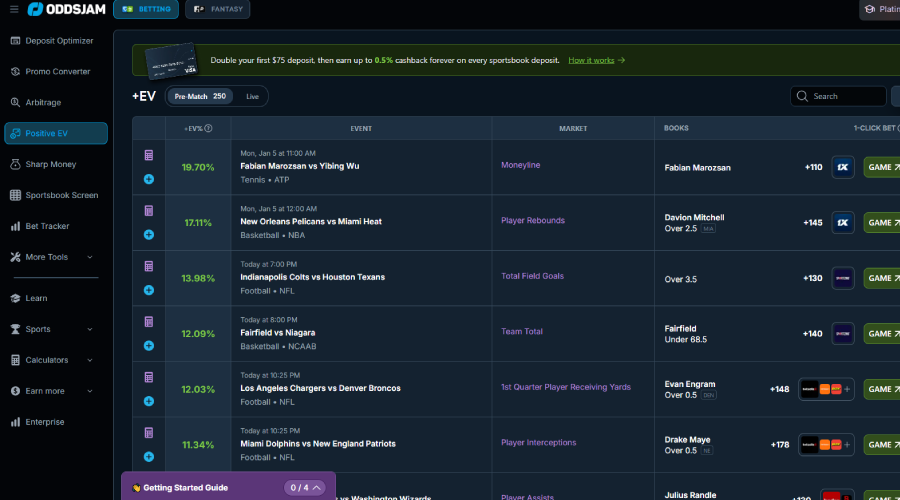Click sportsbook logo in Fairfield Under 68.5 row
The height and width of the screenshot is (500, 900).
[843, 334]
